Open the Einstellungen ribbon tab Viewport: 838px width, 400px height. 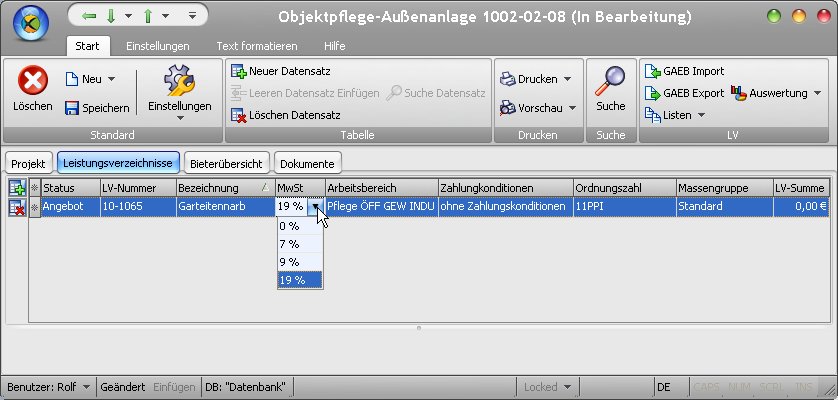(159, 46)
